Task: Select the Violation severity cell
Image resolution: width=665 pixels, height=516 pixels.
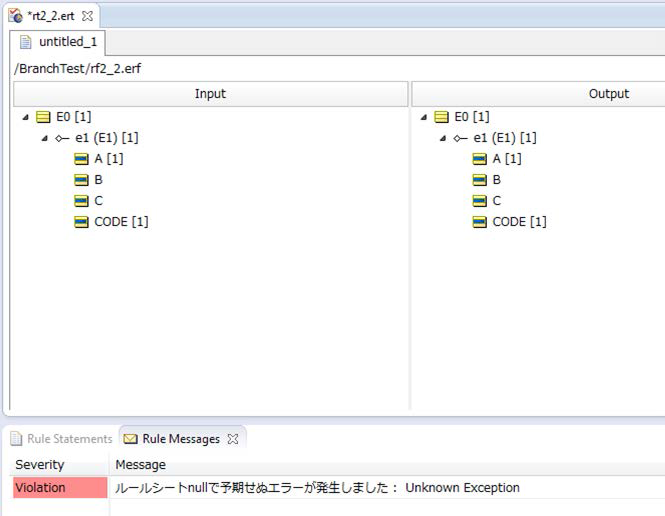Action: pyautogui.click(x=60, y=488)
